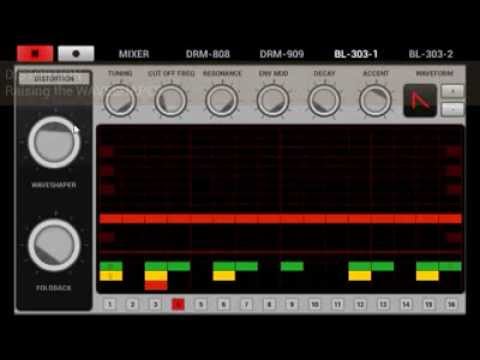This screenshot has width=480, height=360.
Task: Click the RESONANCE knob
Action: point(222,100)
